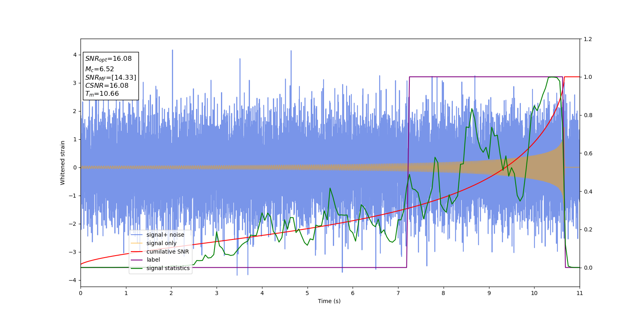Click left y-axis tick label 4
Screen dimensions: 644x322
[x=75, y=55]
